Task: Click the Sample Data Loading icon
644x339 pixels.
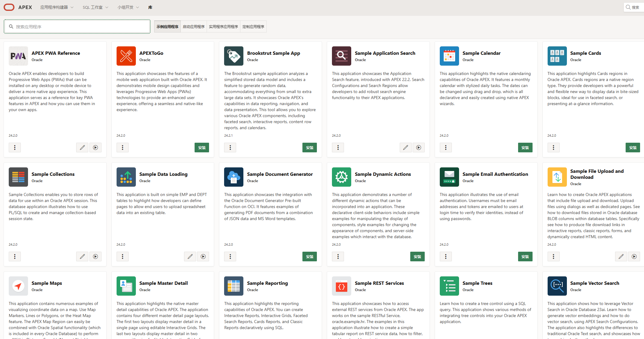Action: coord(126,177)
